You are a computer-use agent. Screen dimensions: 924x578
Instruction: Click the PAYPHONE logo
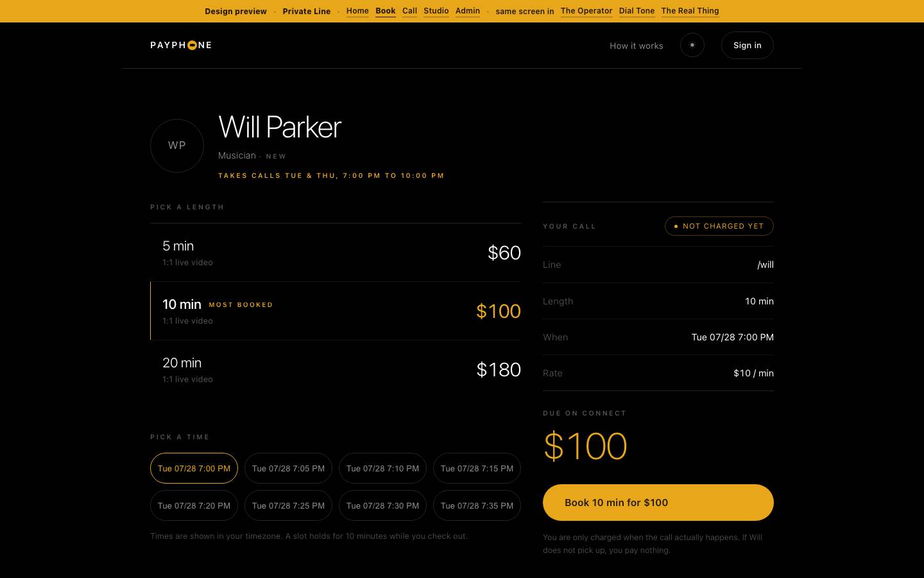pos(181,45)
